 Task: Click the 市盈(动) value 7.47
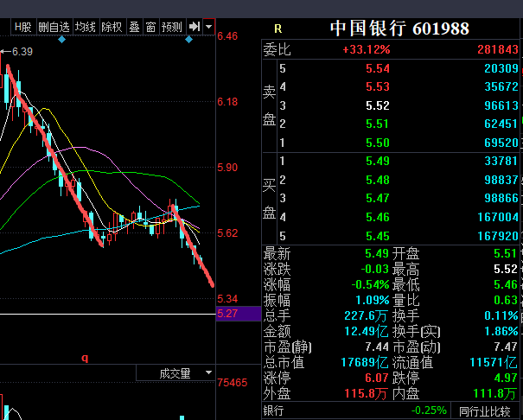(506, 347)
